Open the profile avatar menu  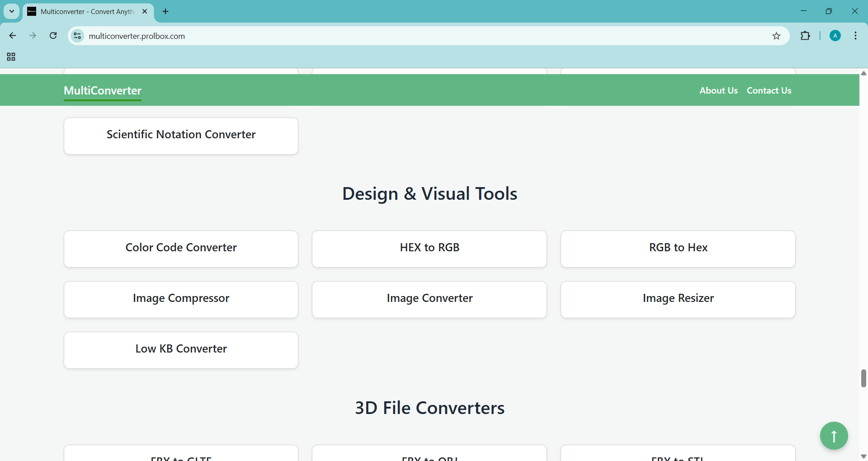(x=835, y=36)
